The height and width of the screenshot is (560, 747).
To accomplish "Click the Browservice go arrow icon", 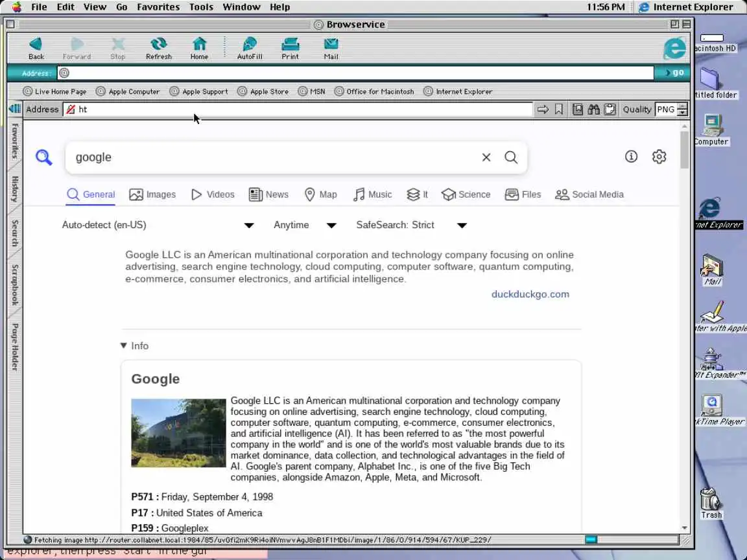I will (x=543, y=110).
